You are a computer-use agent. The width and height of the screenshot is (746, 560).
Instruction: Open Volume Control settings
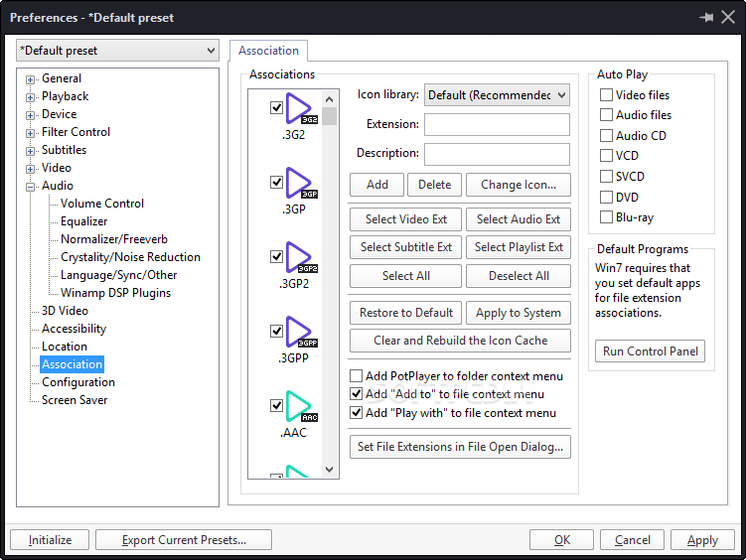pos(101,204)
